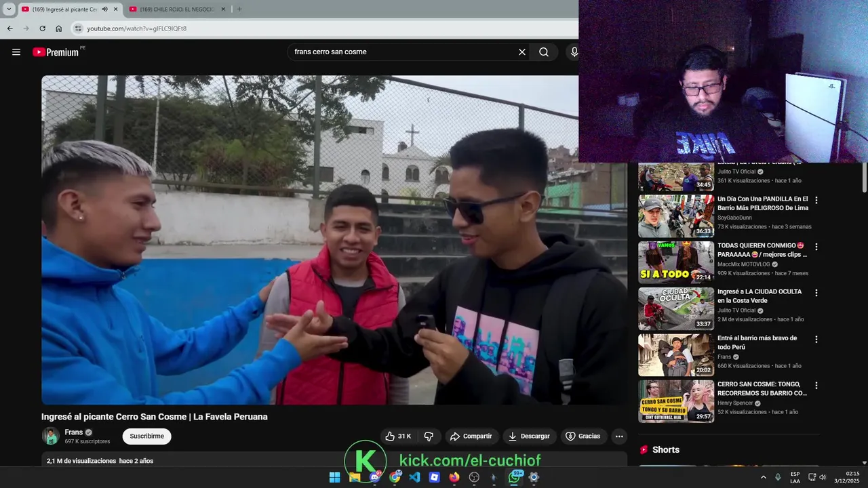868x488 pixels.
Task: Open 29:57 CERRO SAN COSME thumbnail
Action: pos(676,401)
